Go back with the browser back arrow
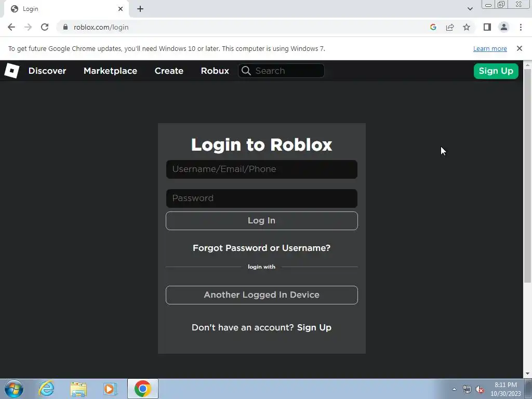Image resolution: width=532 pixels, height=399 pixels. click(11, 27)
